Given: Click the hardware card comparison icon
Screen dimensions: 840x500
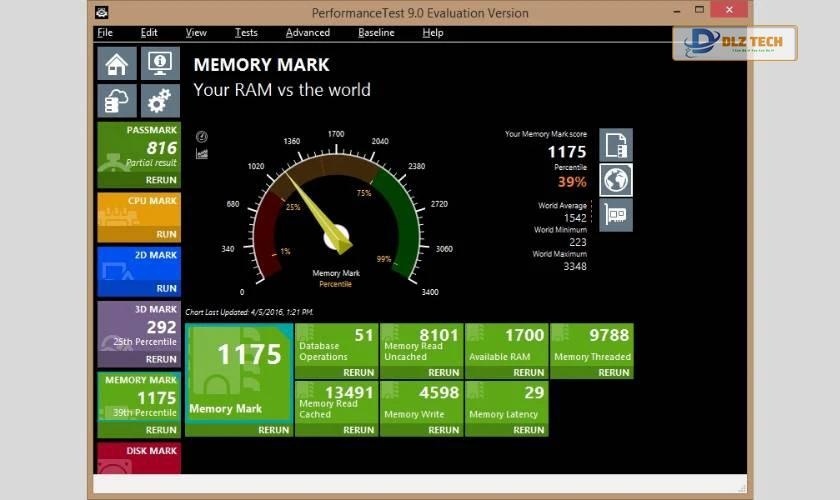Looking at the screenshot, I should (x=616, y=215).
